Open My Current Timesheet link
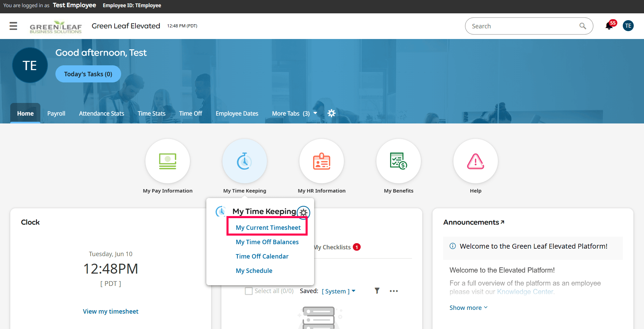The height and width of the screenshot is (329, 644). (x=268, y=227)
